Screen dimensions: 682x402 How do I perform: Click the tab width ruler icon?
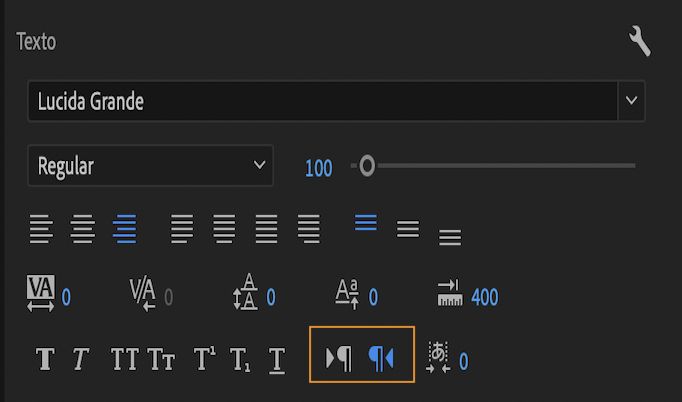pyautogui.click(x=450, y=295)
